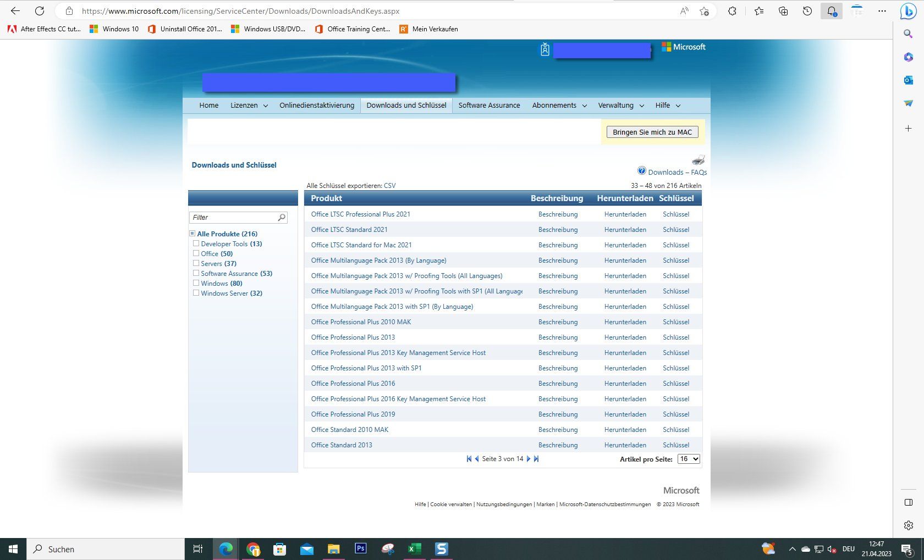Viewport: 924px width, 560px height.
Task: Expand the Verwaltung menu
Action: [x=621, y=106]
